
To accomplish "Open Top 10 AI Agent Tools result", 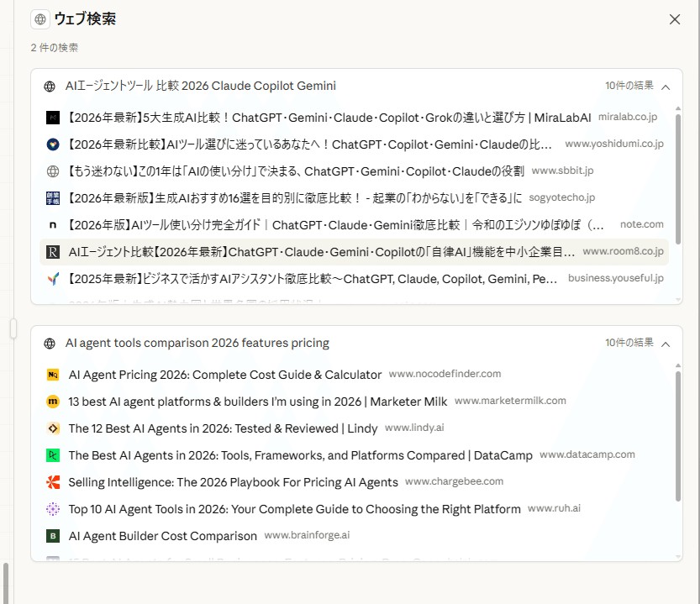I will (354, 509).
